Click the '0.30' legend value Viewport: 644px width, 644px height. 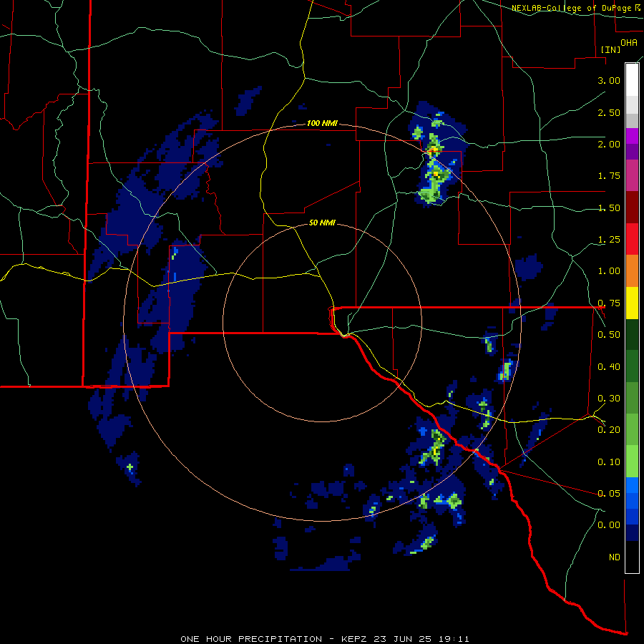pos(609,399)
